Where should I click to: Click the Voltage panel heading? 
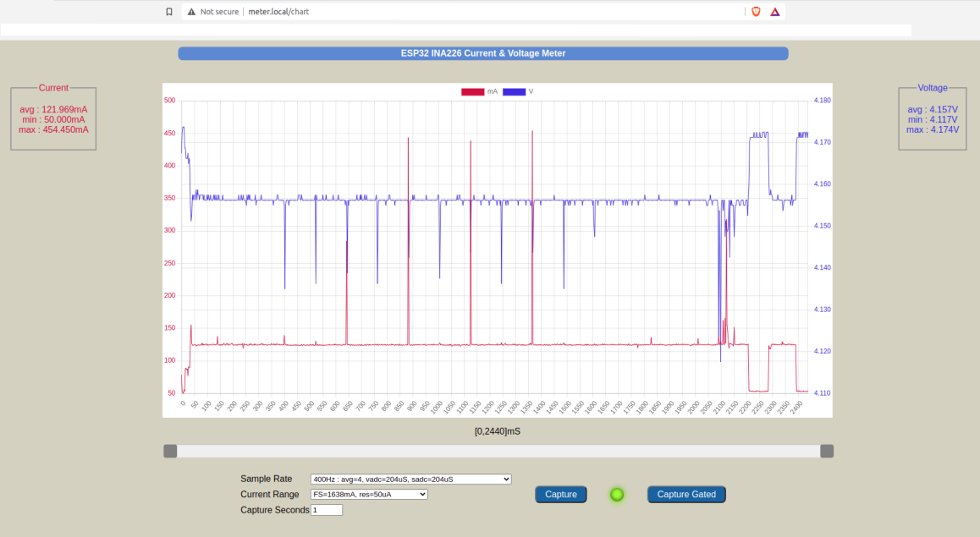pos(933,88)
